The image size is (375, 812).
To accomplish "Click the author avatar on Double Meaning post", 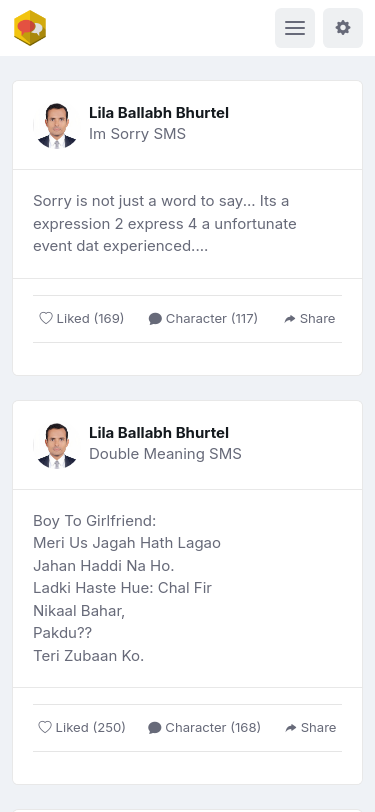I will point(57,445).
